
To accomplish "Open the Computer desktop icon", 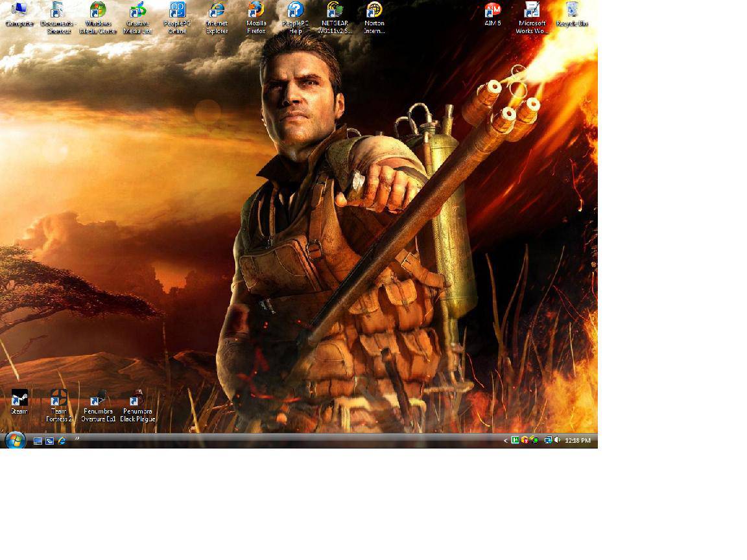I will (x=19, y=14).
